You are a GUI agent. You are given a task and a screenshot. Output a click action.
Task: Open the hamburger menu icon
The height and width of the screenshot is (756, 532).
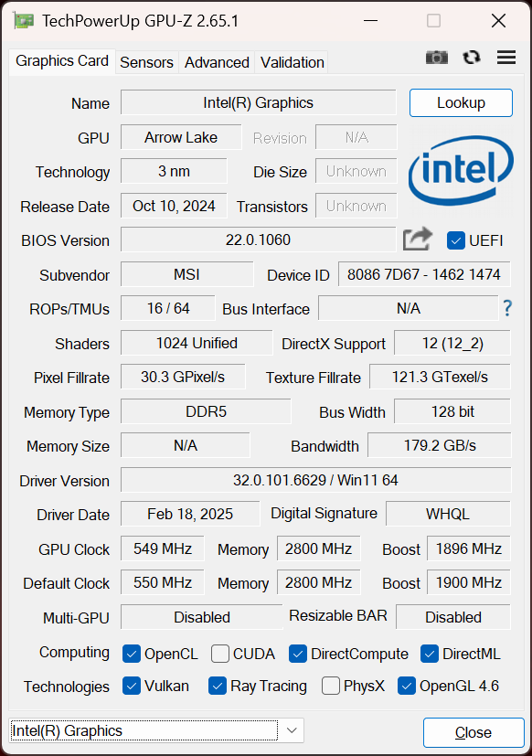coord(506,58)
